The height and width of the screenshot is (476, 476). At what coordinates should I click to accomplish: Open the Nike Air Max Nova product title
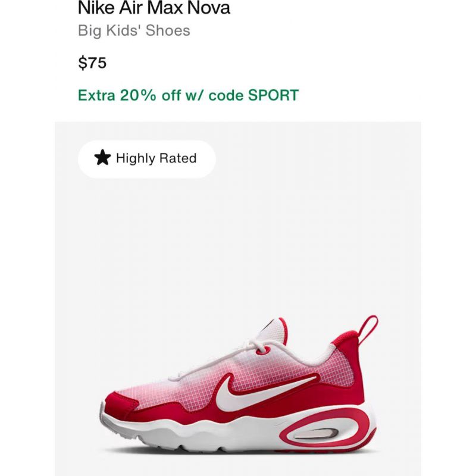154,8
